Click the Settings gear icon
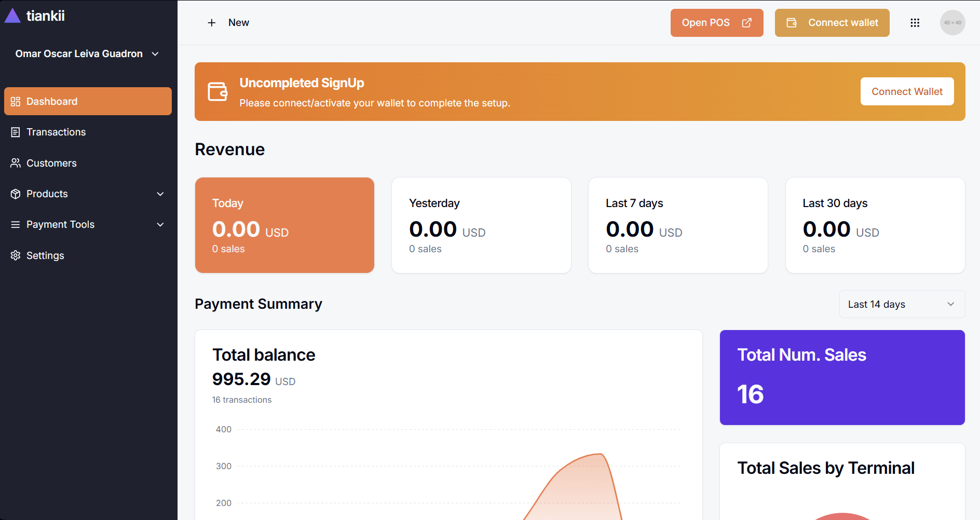Image resolution: width=980 pixels, height=520 pixels. click(x=16, y=255)
